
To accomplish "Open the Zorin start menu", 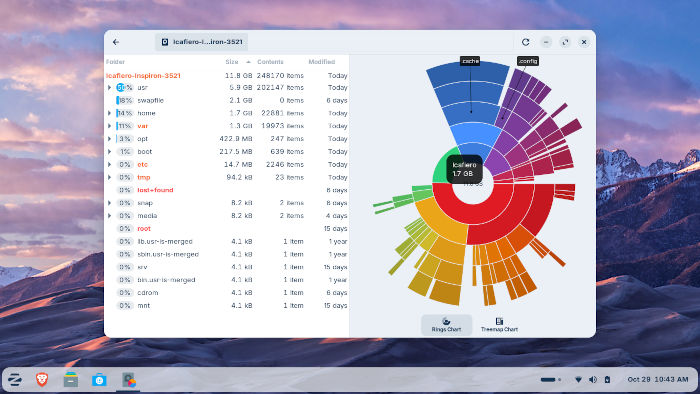I will (15, 380).
